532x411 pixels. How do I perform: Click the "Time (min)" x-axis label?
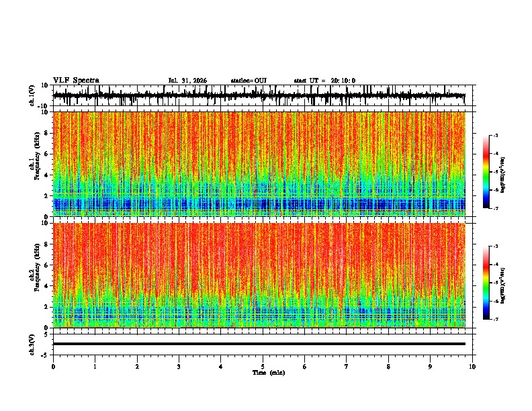pyautogui.click(x=269, y=373)
